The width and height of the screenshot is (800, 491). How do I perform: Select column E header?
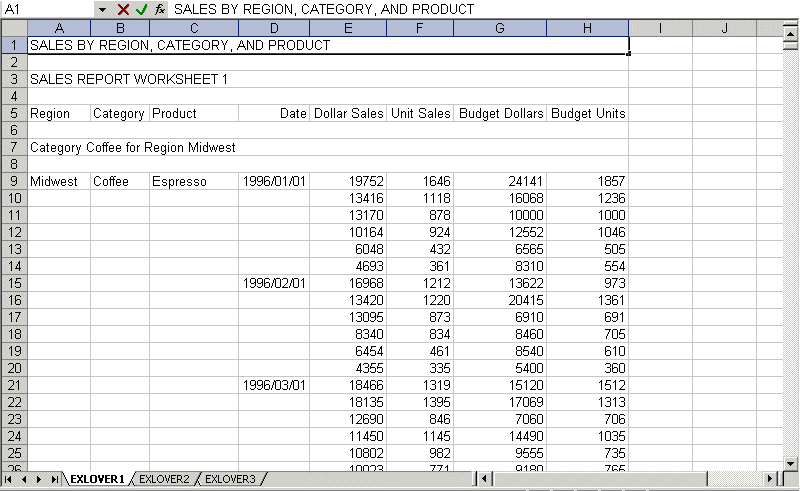click(347, 27)
